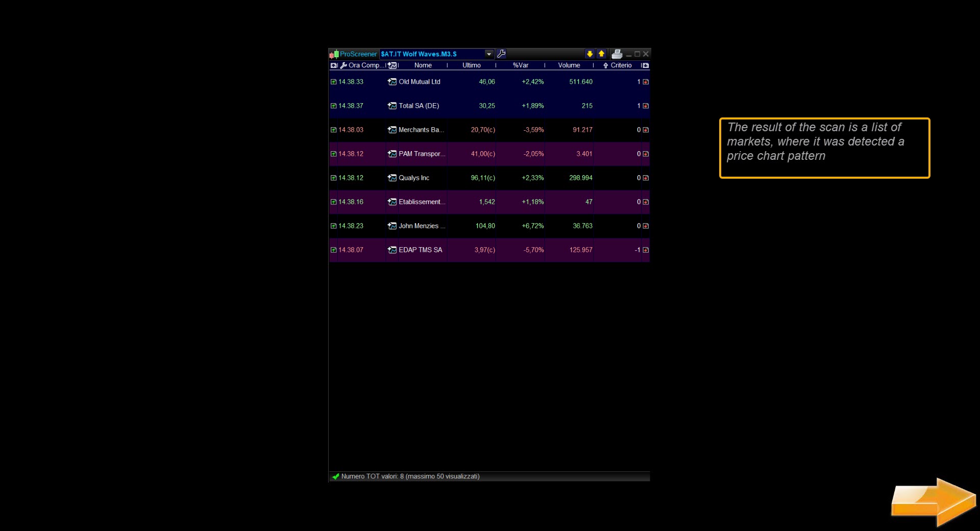Open chart icon for Total SA (DE)
980x531 pixels.
(392, 106)
